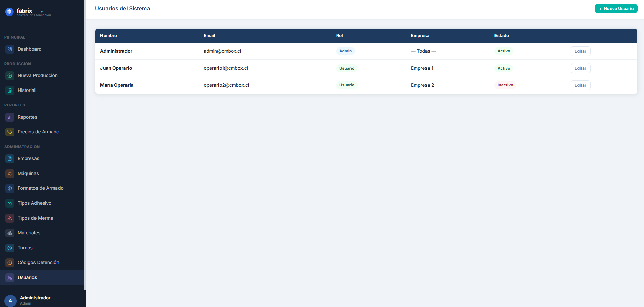Click the Administrador row's Activo badge

pos(504,51)
